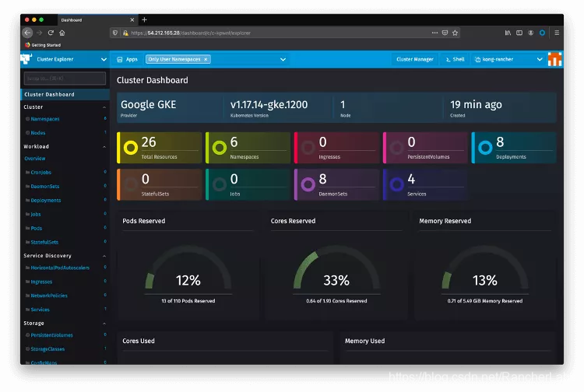Open a new browser tab with plus
The height and width of the screenshot is (392, 584).
point(145,19)
